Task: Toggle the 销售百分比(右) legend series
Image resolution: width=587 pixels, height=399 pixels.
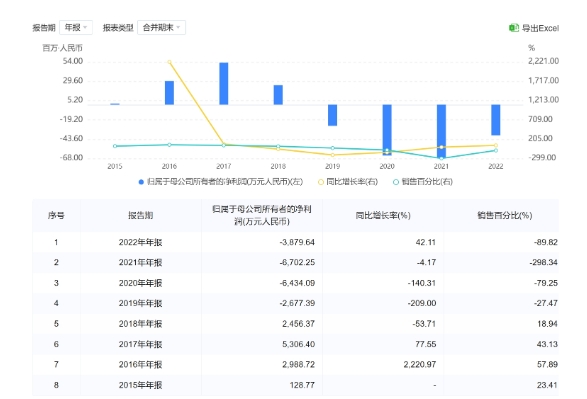Action: [x=423, y=182]
